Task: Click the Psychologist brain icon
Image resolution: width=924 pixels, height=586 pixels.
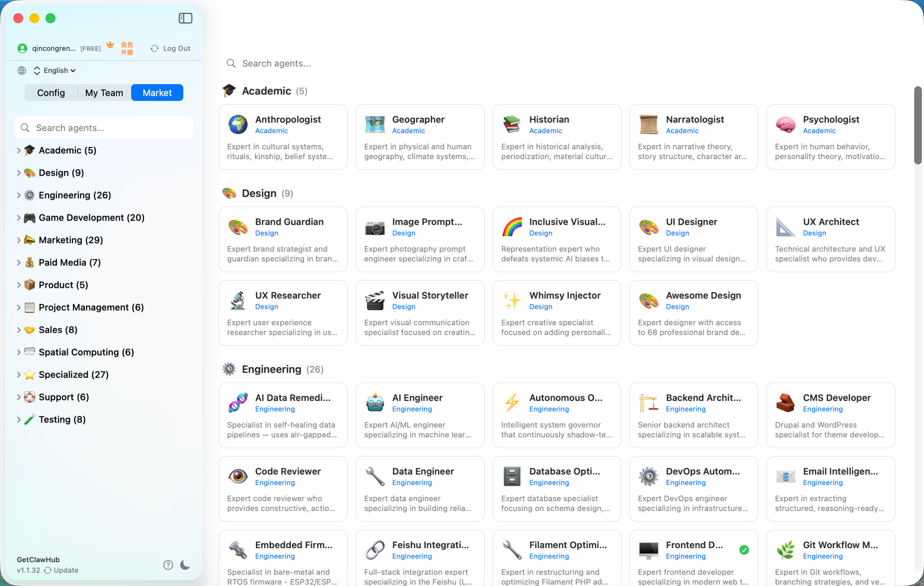Action: click(x=785, y=124)
